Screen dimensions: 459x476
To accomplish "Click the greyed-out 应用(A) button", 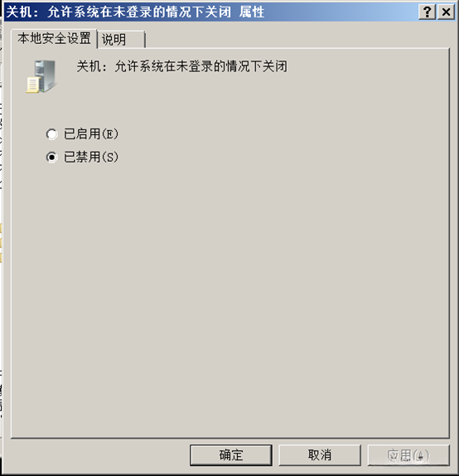I will pos(408,455).
